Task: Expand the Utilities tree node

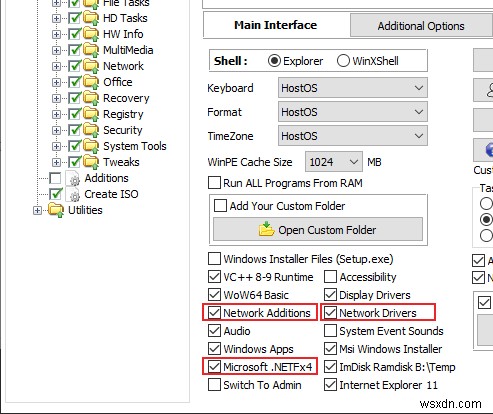Action: point(37,211)
